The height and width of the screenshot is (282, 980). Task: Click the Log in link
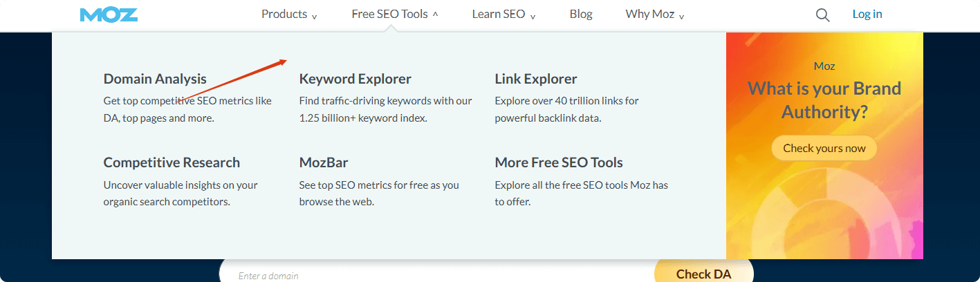[x=867, y=15]
